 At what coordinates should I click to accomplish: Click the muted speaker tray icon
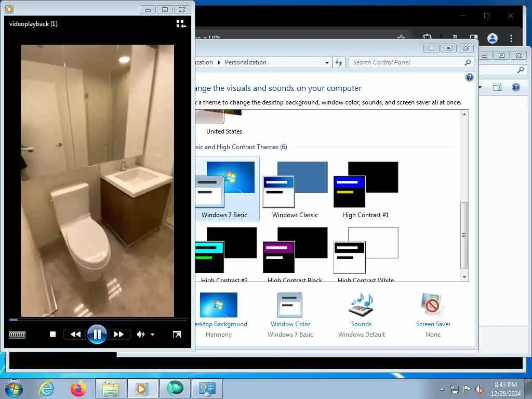coord(480,390)
